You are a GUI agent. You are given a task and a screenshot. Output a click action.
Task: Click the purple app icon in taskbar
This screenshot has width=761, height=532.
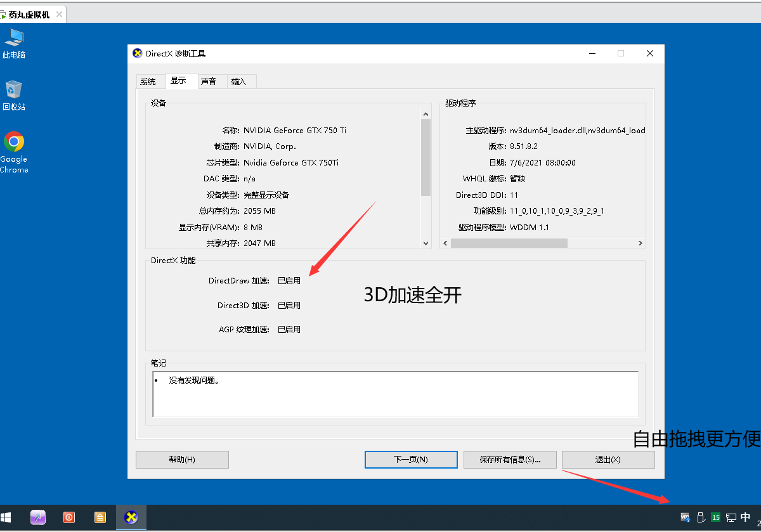[x=38, y=517]
